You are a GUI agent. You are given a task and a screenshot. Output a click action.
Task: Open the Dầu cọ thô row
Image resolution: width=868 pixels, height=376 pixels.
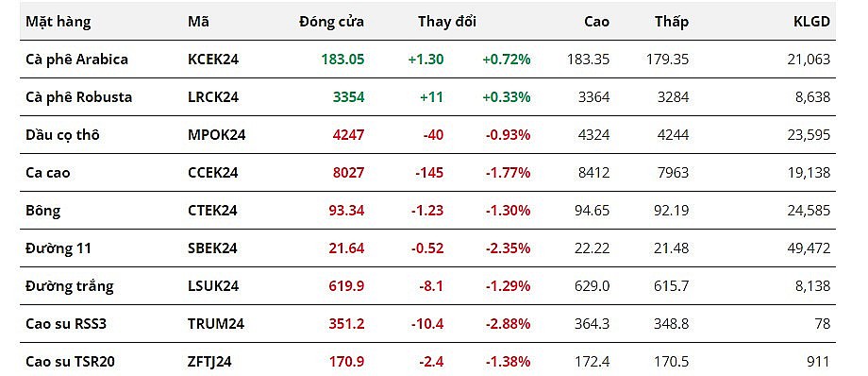pyautogui.click(x=427, y=135)
